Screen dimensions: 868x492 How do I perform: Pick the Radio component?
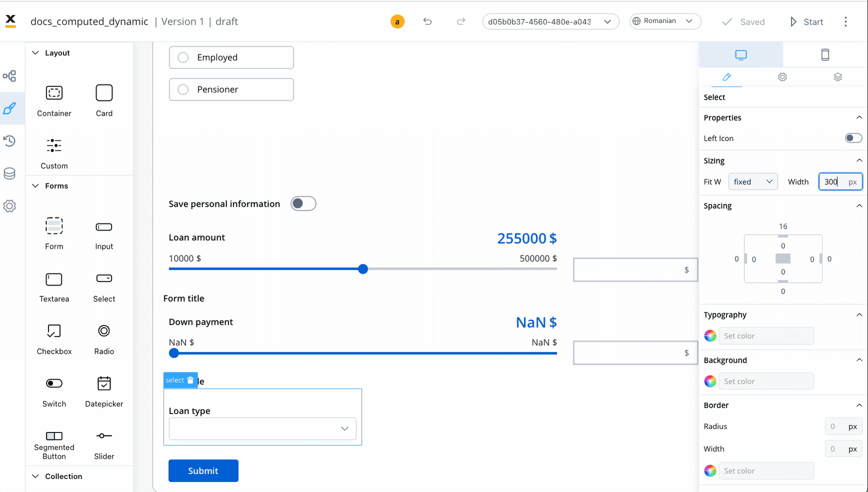[x=104, y=339]
